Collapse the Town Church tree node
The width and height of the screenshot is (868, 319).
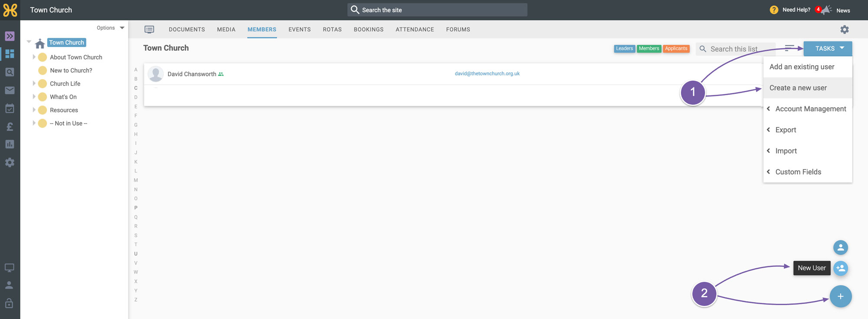click(29, 42)
